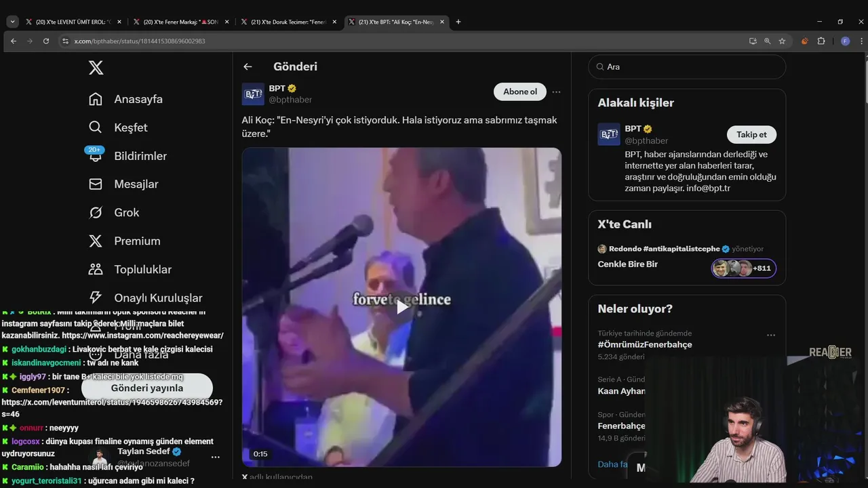Close the BPT Ali Koç tab
The height and width of the screenshot is (488, 868).
(441, 22)
